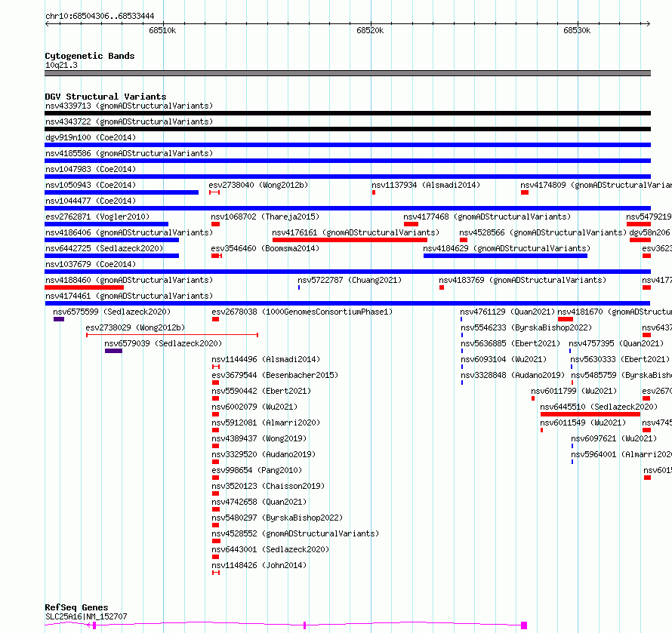Open nsv6442725 (Sedlazeck2020) label
The height and width of the screenshot is (633, 672).
[104, 248]
